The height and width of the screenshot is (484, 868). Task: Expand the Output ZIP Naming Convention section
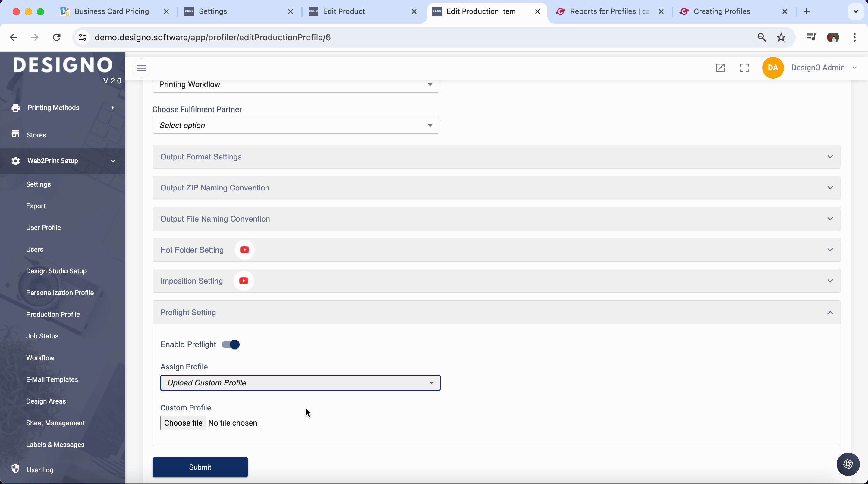(x=496, y=188)
